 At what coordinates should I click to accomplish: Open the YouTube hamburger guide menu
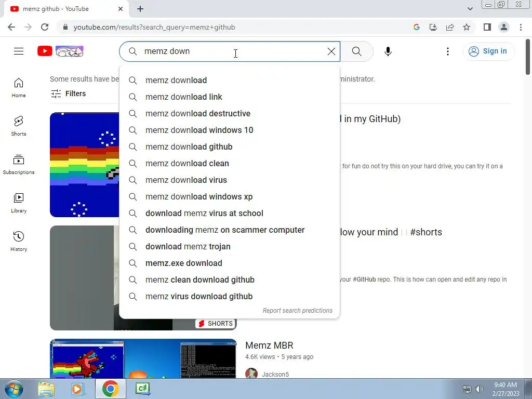(19, 51)
